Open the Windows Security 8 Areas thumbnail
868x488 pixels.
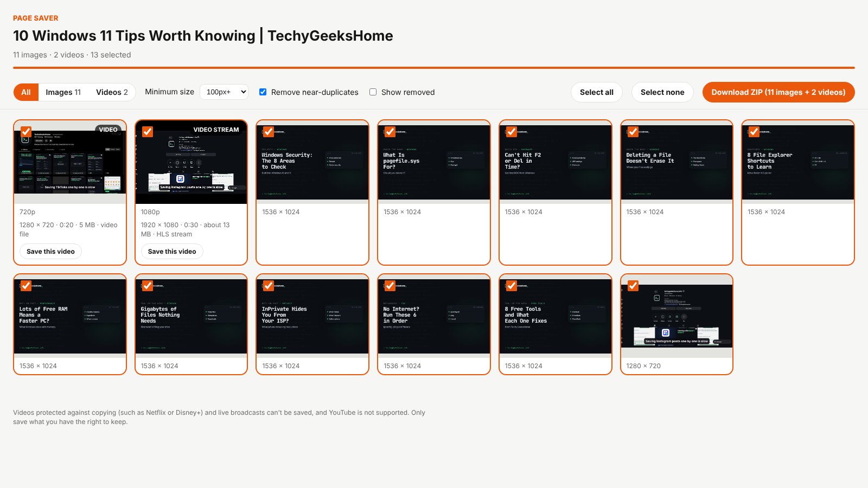point(312,162)
